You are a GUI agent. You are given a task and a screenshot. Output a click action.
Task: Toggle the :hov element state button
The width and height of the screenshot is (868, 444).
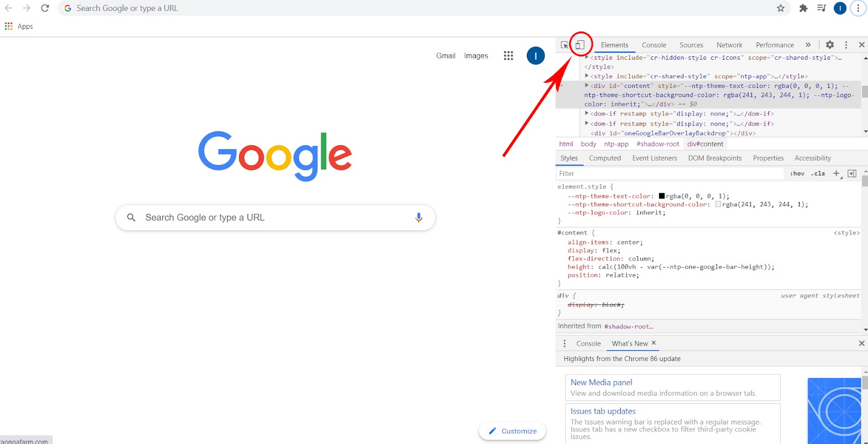(x=797, y=174)
